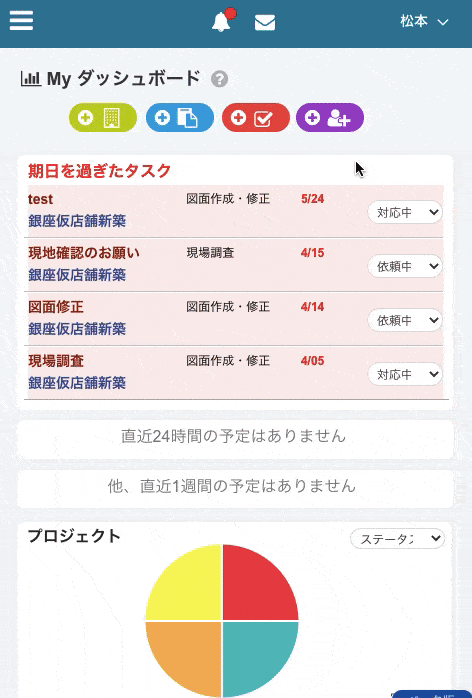Click the red add task button
This screenshot has height=698, width=472.
tap(256, 118)
